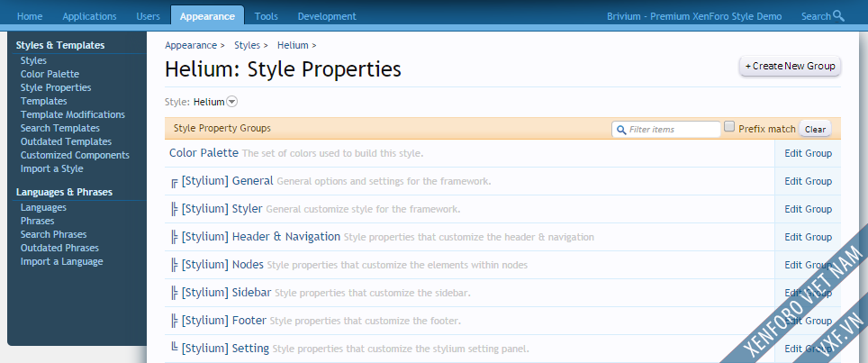The image size is (868, 363).
Task: Open the [Stylium] Footer group
Action: (x=224, y=321)
